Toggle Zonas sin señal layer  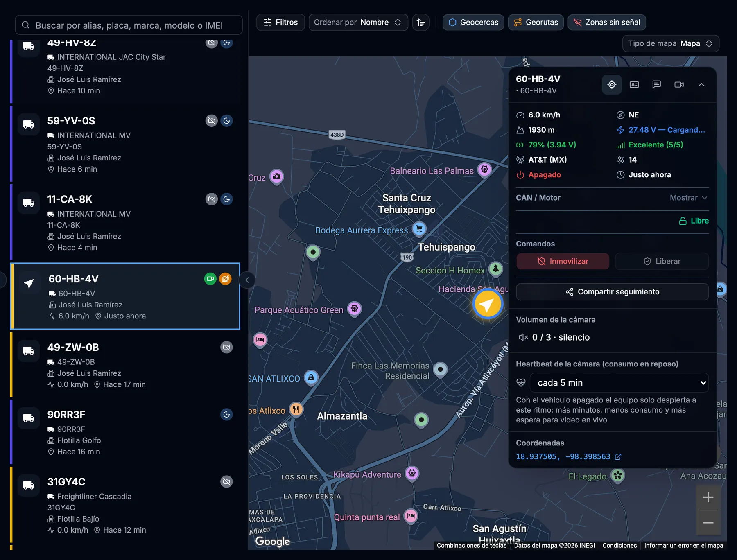tap(606, 23)
